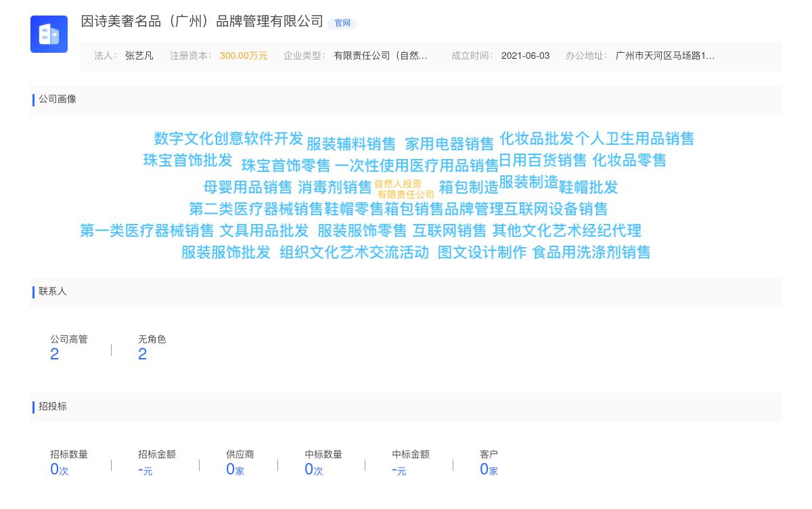Select tag 鞋帽批发

coord(589,187)
